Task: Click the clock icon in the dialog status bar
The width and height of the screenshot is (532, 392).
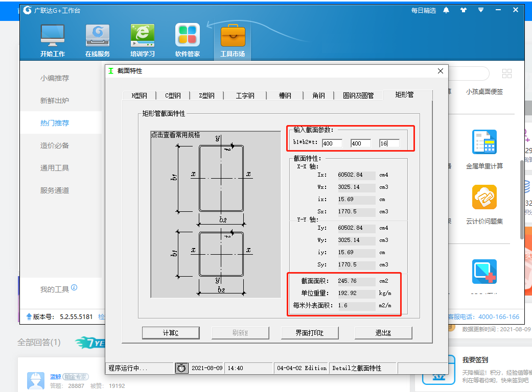Action: (x=181, y=368)
